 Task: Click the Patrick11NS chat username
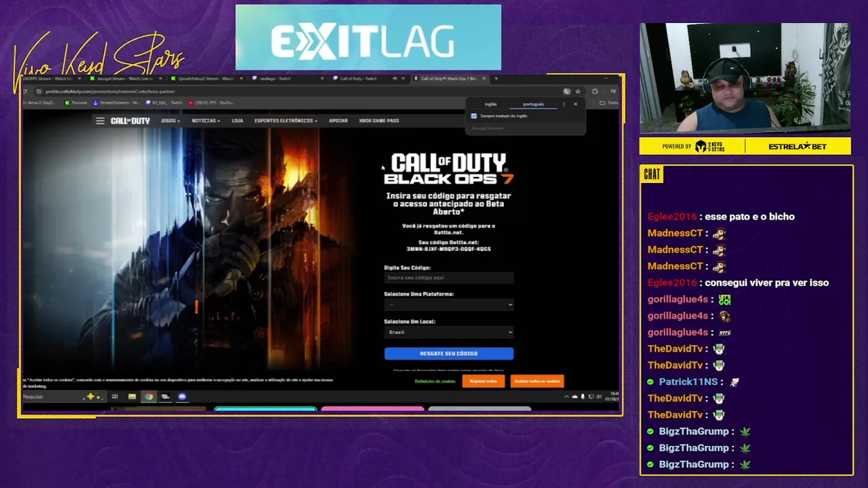pyautogui.click(x=688, y=382)
